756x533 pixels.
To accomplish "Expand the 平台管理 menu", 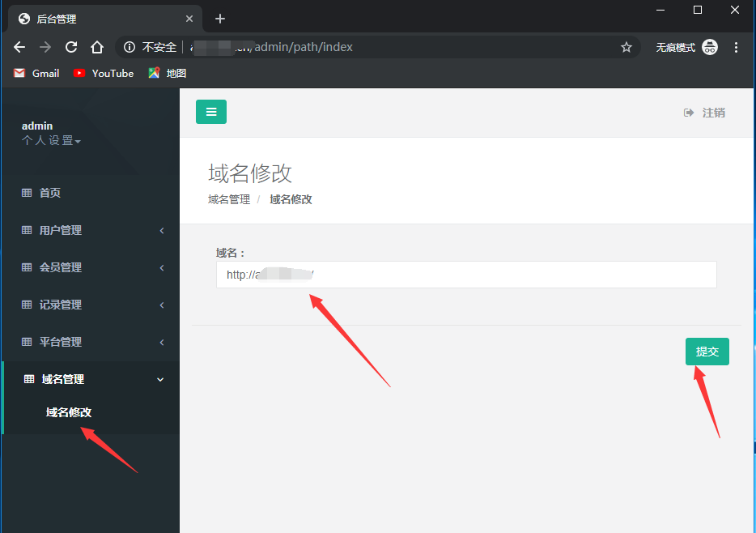I will pyautogui.click(x=91, y=342).
